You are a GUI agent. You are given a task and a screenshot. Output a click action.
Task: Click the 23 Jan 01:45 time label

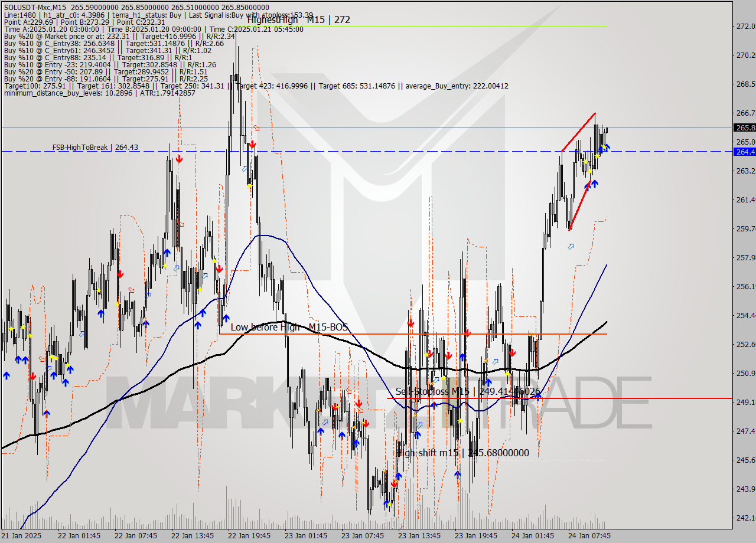(306, 535)
